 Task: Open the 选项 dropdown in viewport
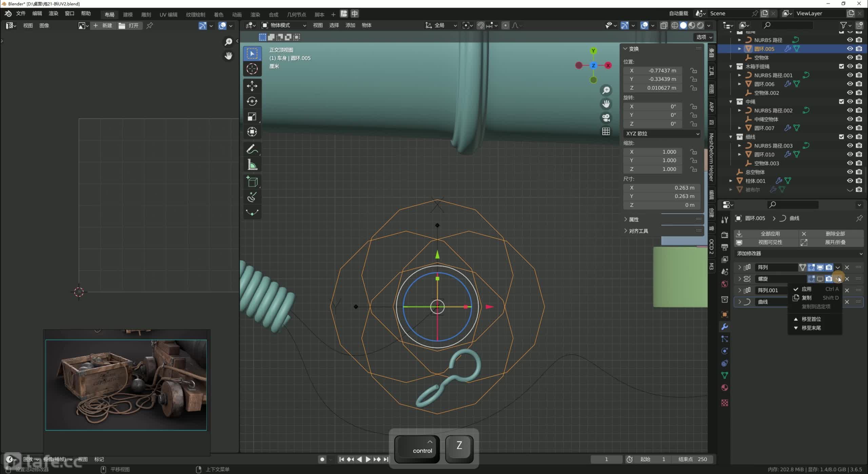point(704,37)
